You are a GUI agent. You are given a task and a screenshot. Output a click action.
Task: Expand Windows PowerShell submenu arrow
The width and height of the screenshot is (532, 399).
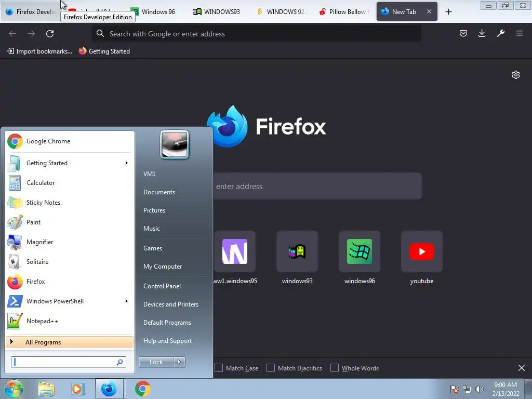coord(127,301)
